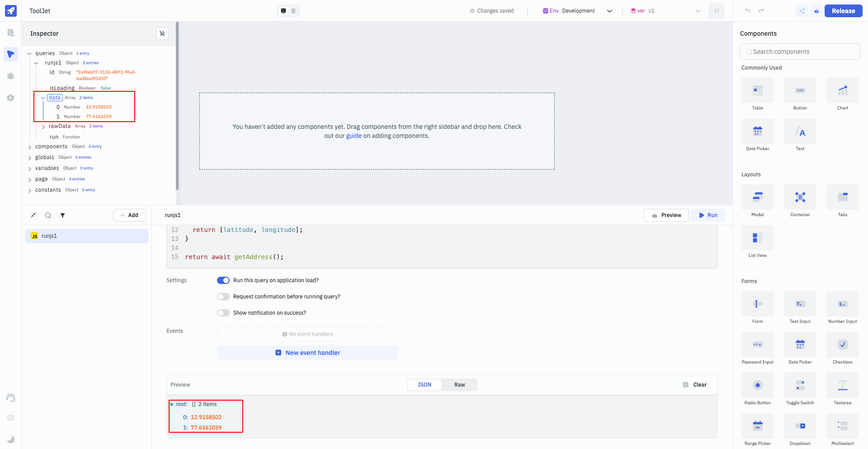This screenshot has width=868, height=449.
Task: Open the query filter funnel icon
Action: [63, 215]
